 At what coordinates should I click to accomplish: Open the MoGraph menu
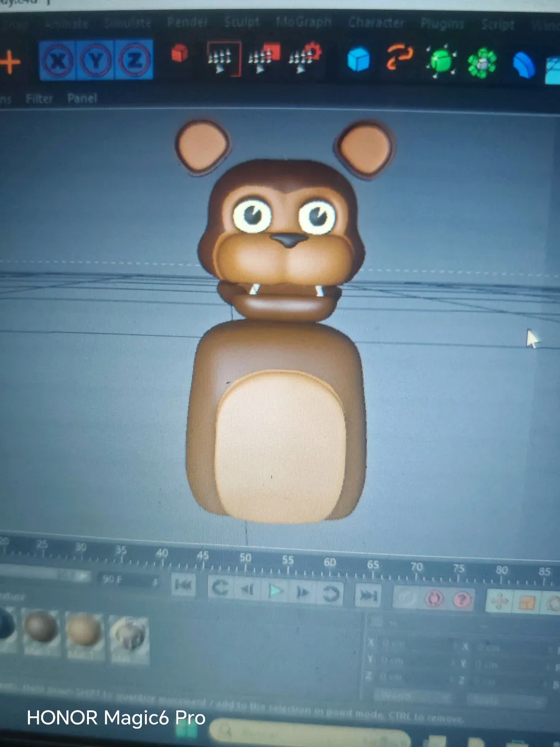click(x=303, y=22)
